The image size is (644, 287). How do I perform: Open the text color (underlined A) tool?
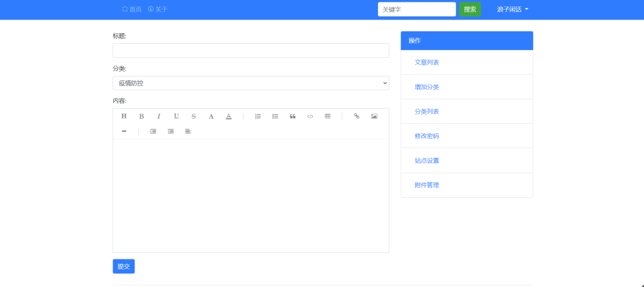pyautogui.click(x=229, y=116)
